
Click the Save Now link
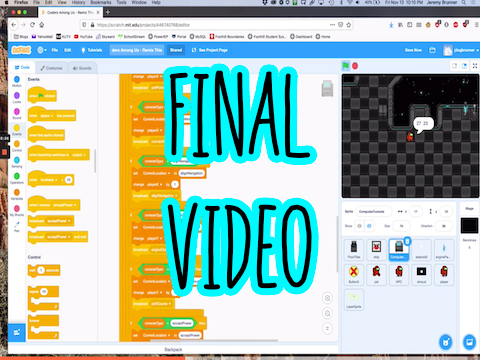[x=413, y=50]
